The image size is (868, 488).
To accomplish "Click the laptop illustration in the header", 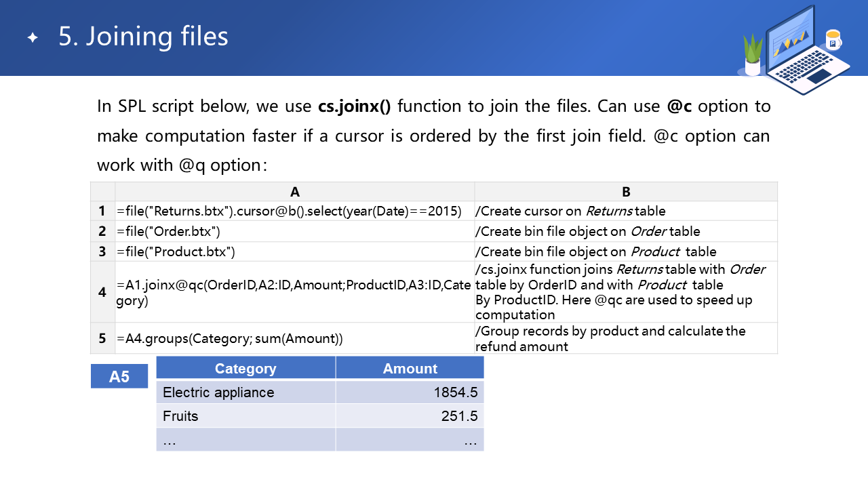I will click(800, 51).
